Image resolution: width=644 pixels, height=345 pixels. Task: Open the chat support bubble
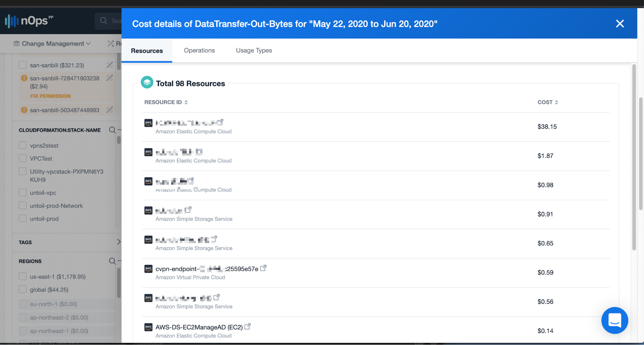tap(614, 320)
